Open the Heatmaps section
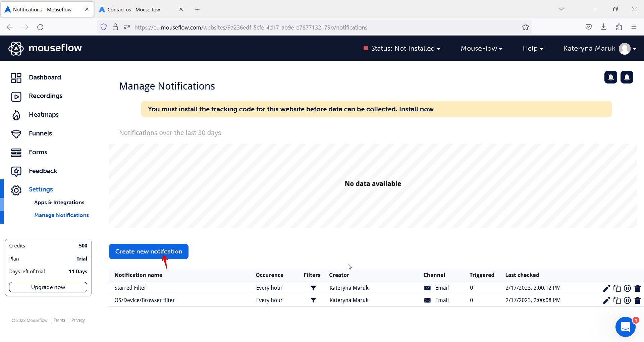 tap(35, 115)
